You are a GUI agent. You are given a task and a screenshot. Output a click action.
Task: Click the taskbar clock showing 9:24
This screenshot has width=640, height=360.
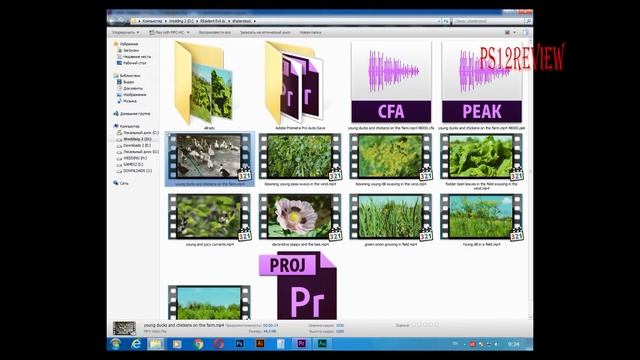point(513,344)
